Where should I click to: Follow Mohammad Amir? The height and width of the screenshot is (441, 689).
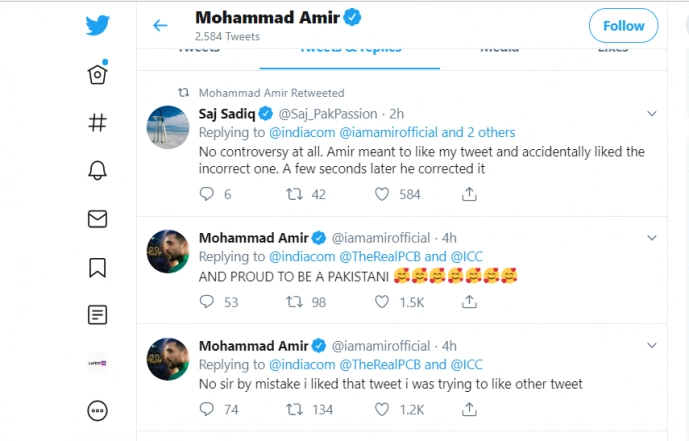623,25
